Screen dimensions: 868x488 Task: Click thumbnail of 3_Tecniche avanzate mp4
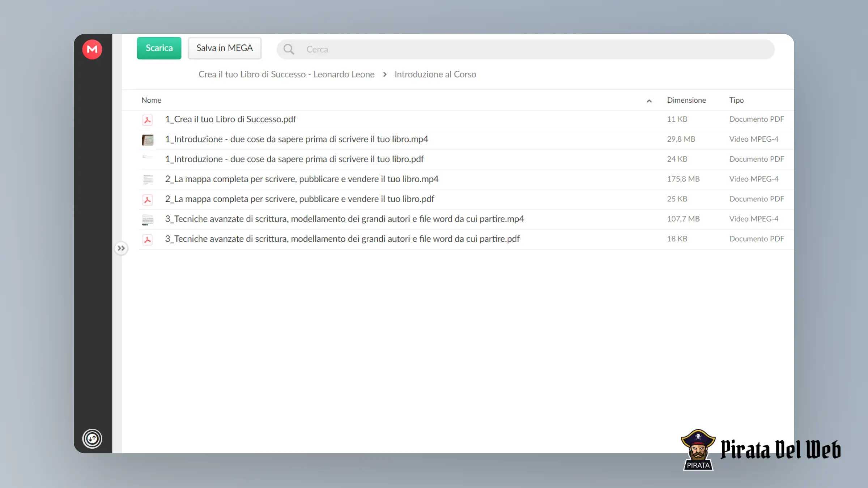point(148,220)
